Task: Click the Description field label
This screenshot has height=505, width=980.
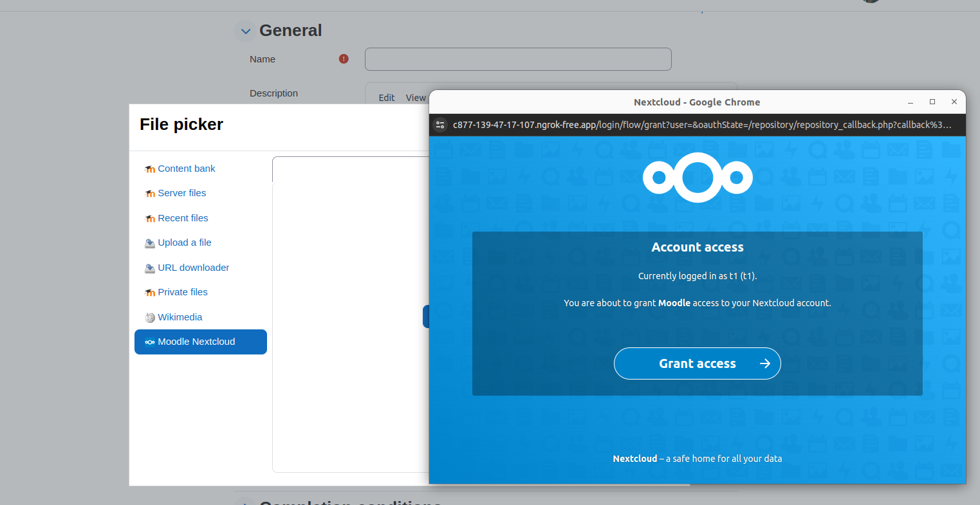Action: 273,93
